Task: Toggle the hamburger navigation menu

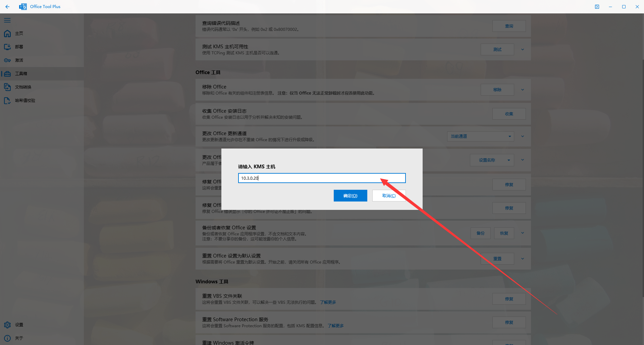Action: (x=7, y=20)
